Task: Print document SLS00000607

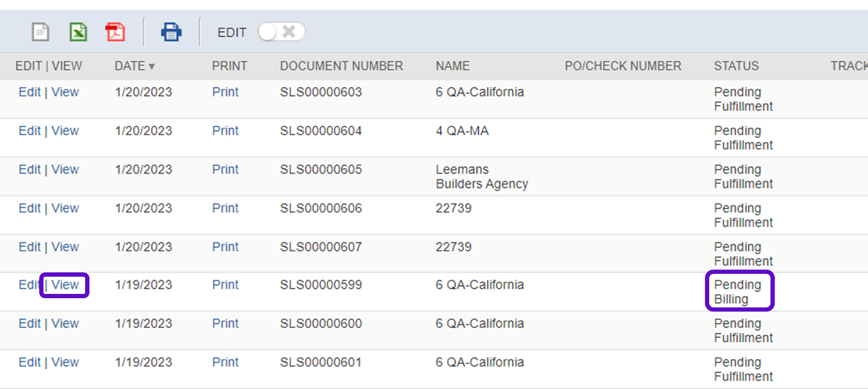Action: 225,247
